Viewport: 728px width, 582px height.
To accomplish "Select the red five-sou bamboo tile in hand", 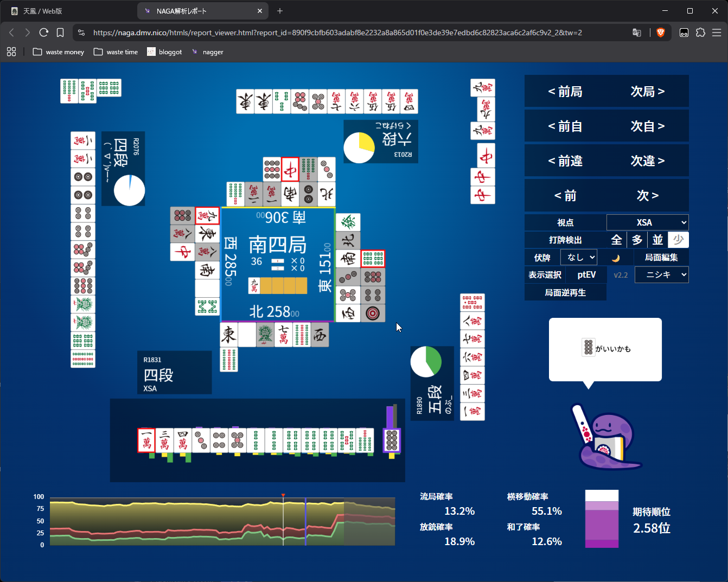I will [x=347, y=440].
